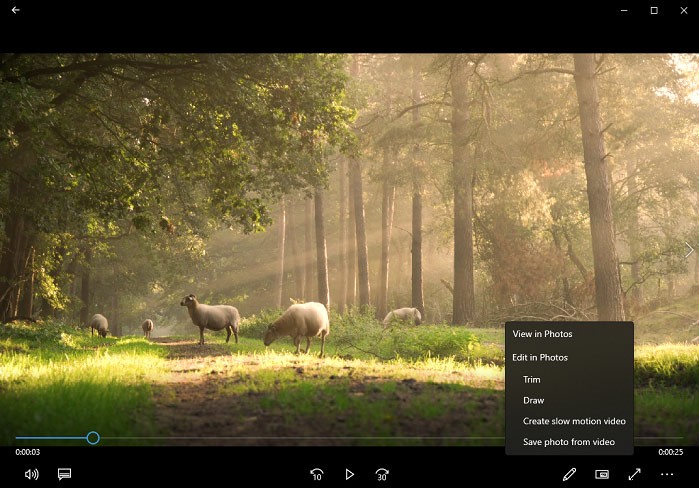
Task: Go back using the top-left arrow
Action: pos(15,10)
